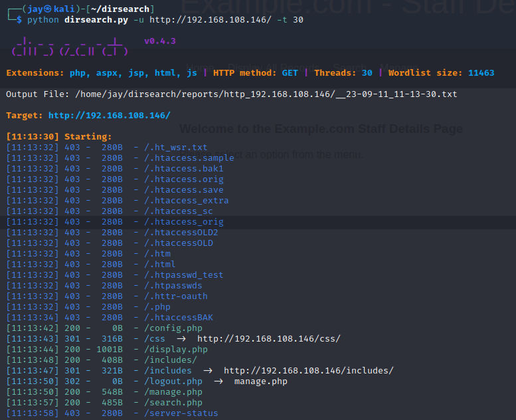
Task: Click the ~/dirsearch working directory in prompt
Action: (x=120, y=9)
